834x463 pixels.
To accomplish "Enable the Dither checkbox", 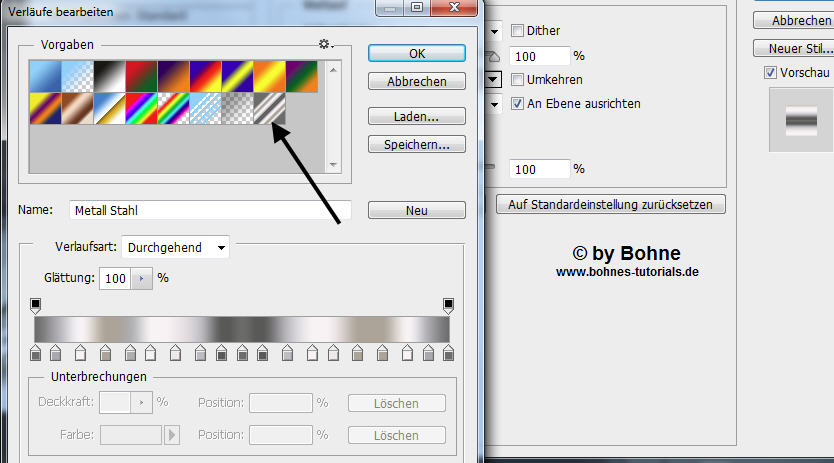I will pyautogui.click(x=518, y=31).
